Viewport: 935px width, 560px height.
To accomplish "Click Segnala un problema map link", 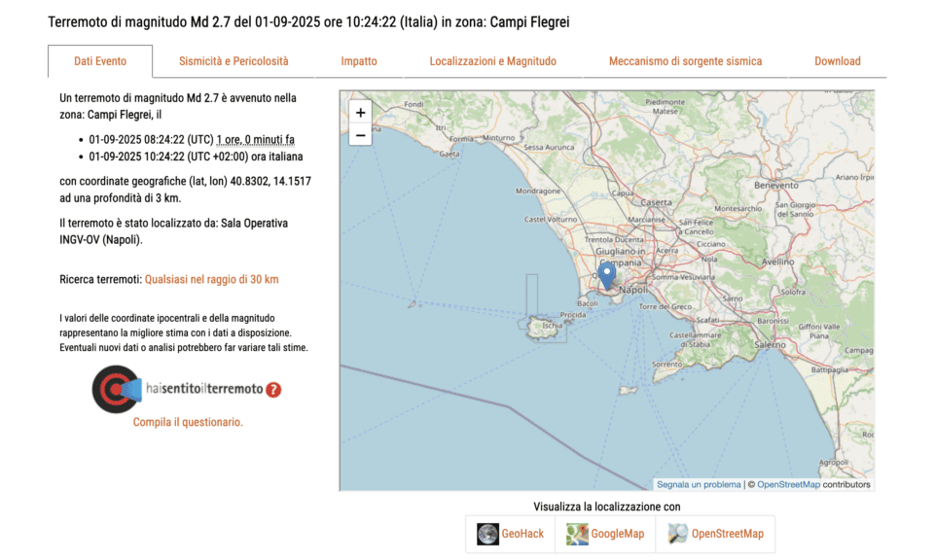I will (699, 484).
